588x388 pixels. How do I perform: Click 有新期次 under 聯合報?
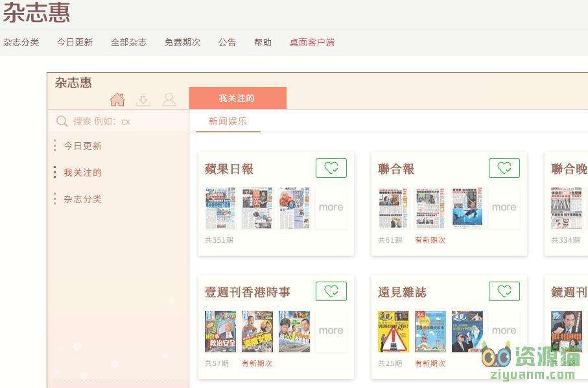pyautogui.click(x=430, y=240)
